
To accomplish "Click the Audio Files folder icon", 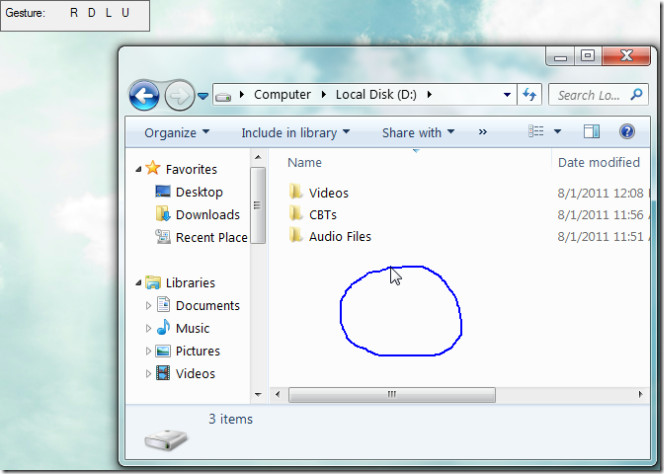I will tap(296, 235).
